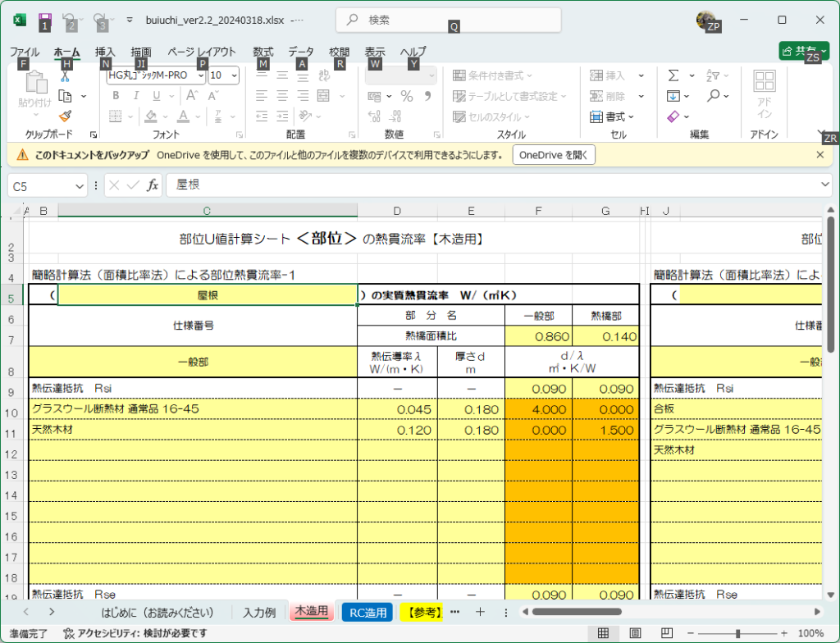The image size is (840, 643).
Task: Click increase decimal places icon
Action: pos(374,116)
